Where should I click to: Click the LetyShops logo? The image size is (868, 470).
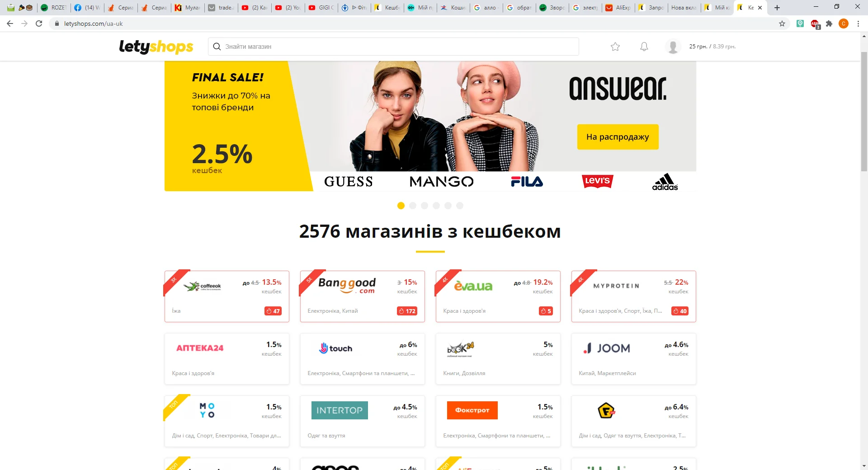coord(156,47)
